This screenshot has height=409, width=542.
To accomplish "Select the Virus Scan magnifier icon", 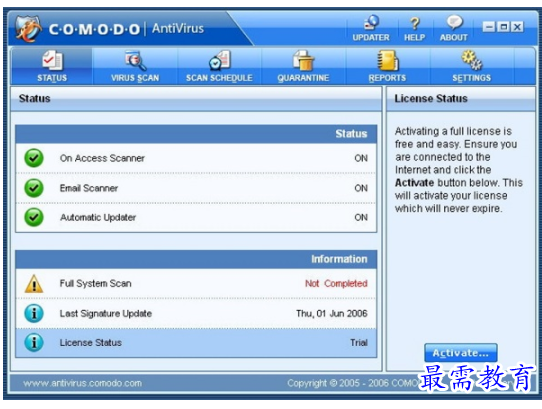I will (x=135, y=60).
